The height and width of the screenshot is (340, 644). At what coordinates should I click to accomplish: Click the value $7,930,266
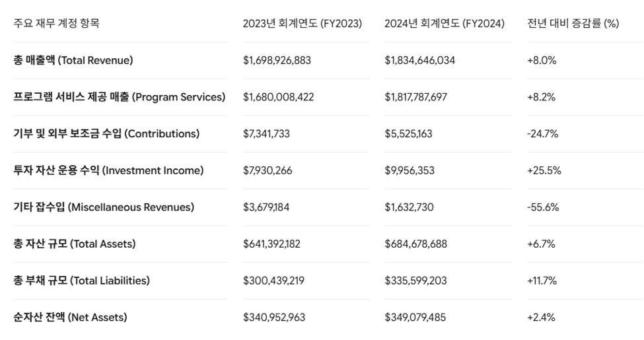[x=268, y=170]
